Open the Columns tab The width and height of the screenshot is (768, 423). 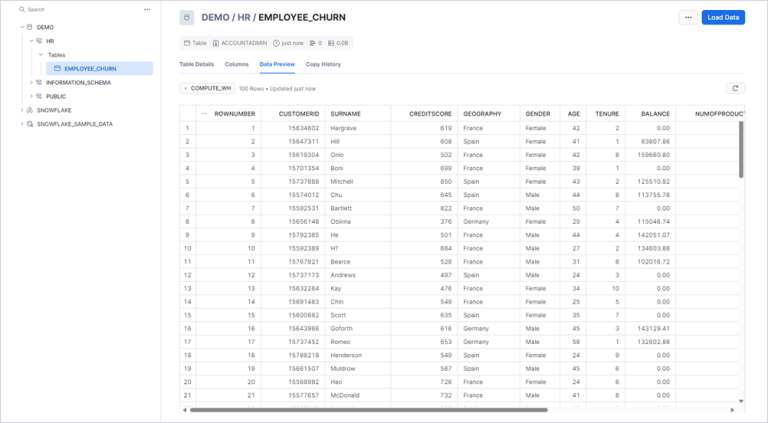click(237, 64)
